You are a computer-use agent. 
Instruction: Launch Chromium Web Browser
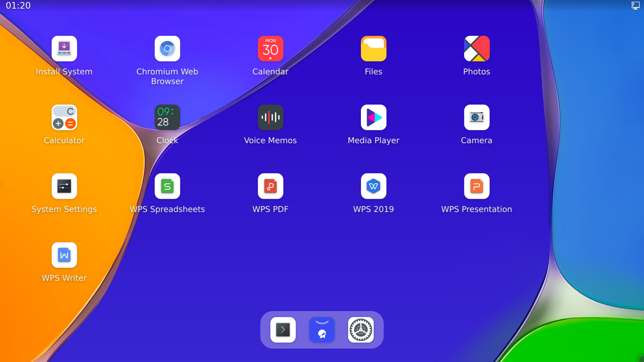[x=167, y=49]
